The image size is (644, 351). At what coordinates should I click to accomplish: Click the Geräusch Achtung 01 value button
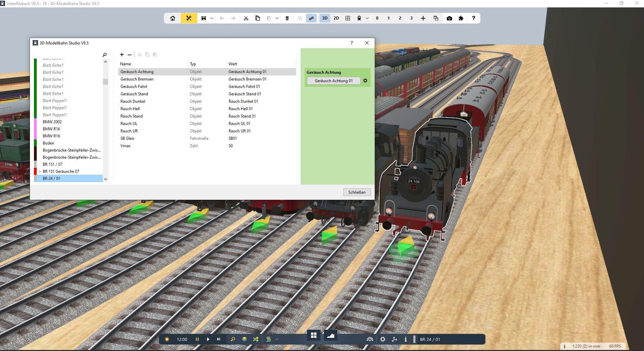(333, 81)
